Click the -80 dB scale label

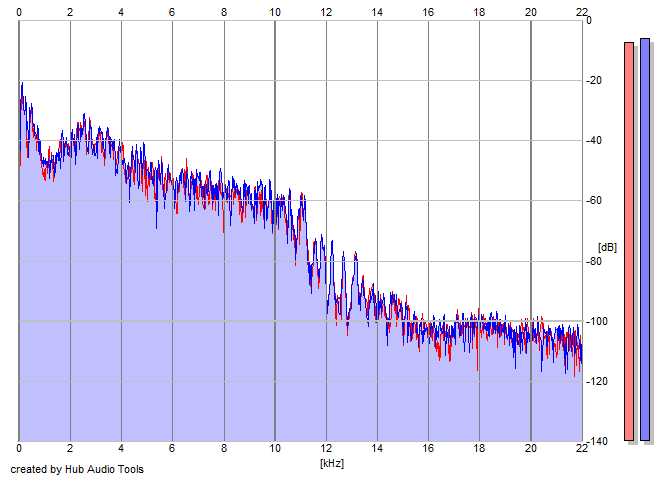(x=594, y=261)
